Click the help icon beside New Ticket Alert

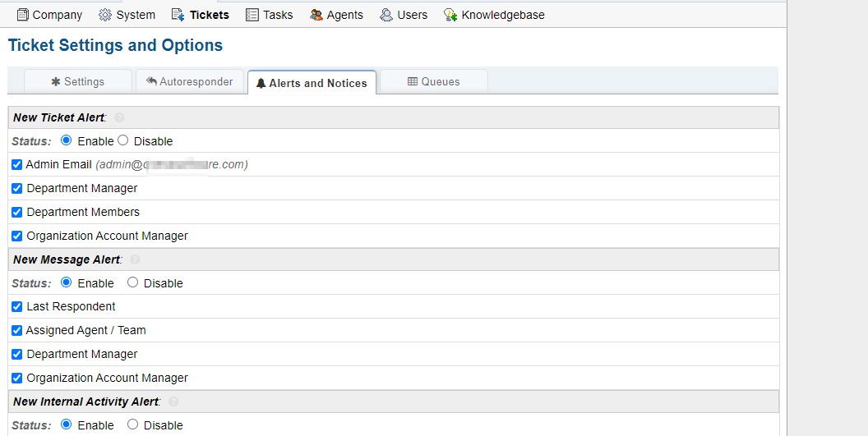[x=119, y=118]
